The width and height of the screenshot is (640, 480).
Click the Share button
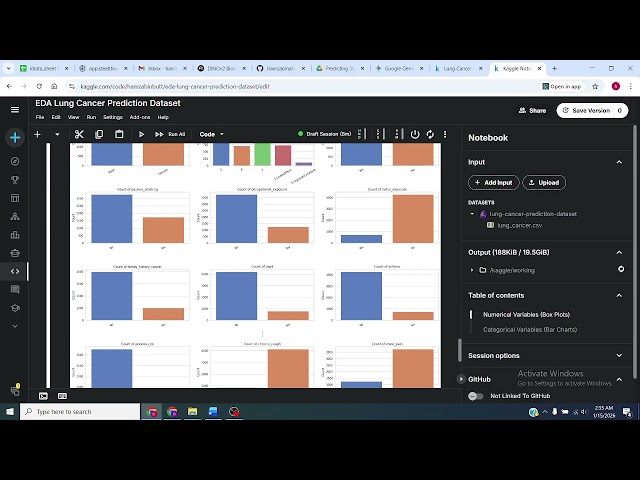click(532, 111)
